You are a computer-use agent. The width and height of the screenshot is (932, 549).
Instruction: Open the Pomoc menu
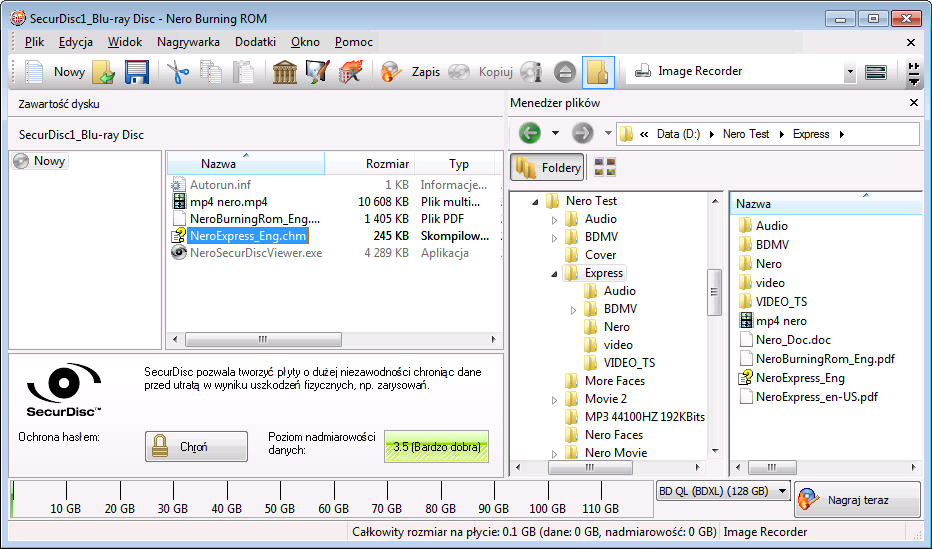click(x=354, y=42)
